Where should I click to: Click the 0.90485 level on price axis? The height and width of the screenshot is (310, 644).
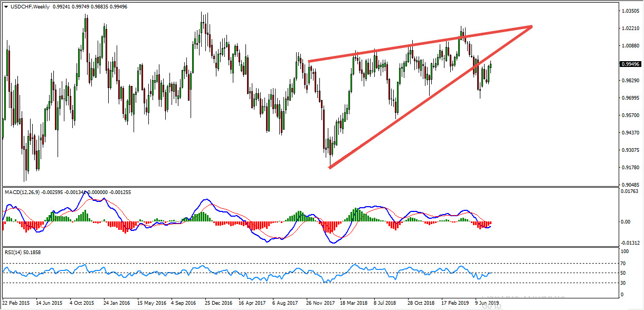click(631, 185)
